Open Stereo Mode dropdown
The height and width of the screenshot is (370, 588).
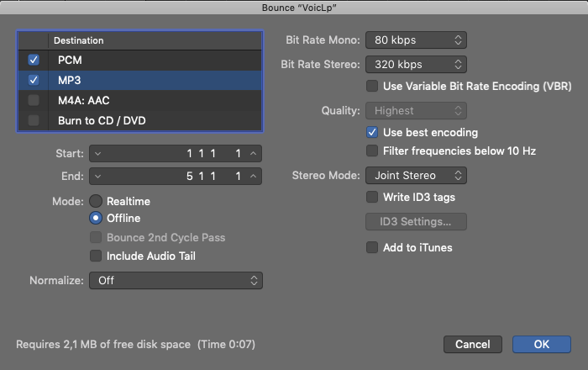tap(415, 176)
